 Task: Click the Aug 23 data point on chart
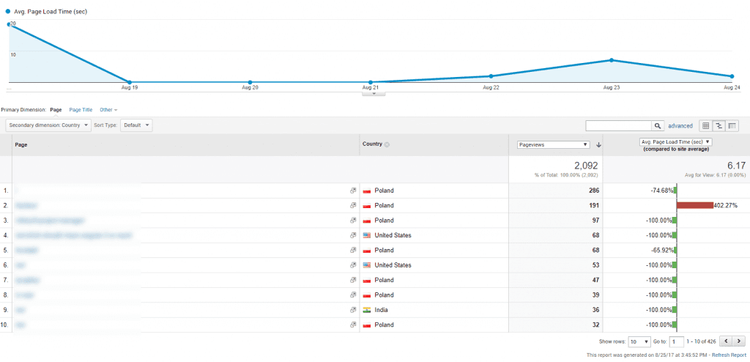(x=611, y=60)
